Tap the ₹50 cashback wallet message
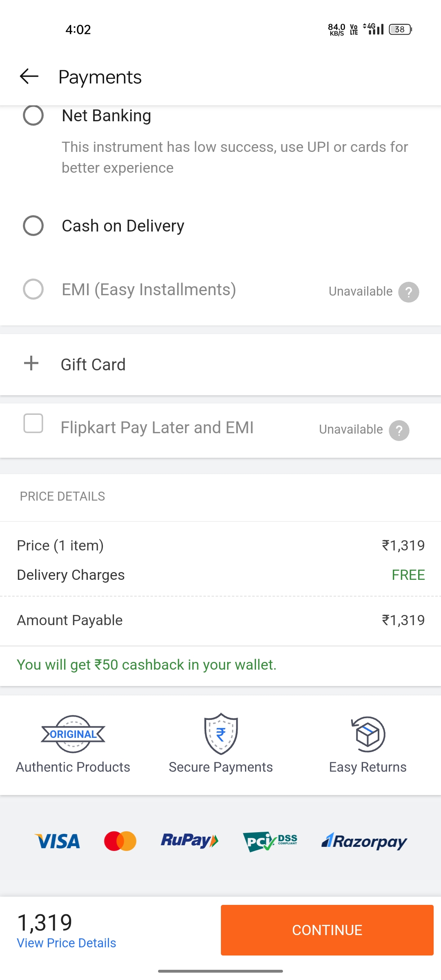441x980 pixels. [147, 665]
